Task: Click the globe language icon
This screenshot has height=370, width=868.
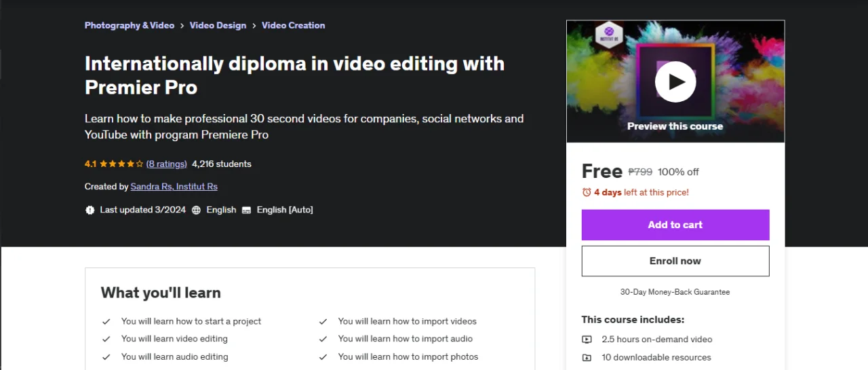Action: tap(196, 210)
